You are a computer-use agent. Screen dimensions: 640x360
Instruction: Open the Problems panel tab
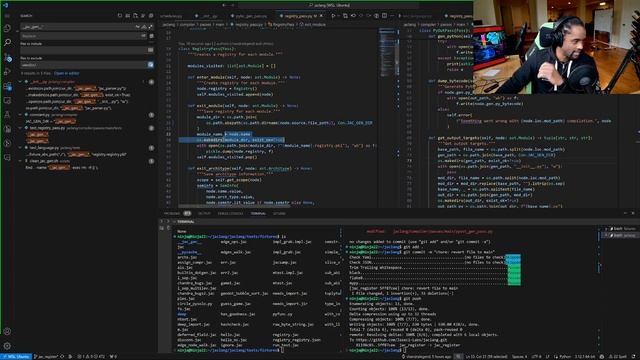[x=172, y=213]
